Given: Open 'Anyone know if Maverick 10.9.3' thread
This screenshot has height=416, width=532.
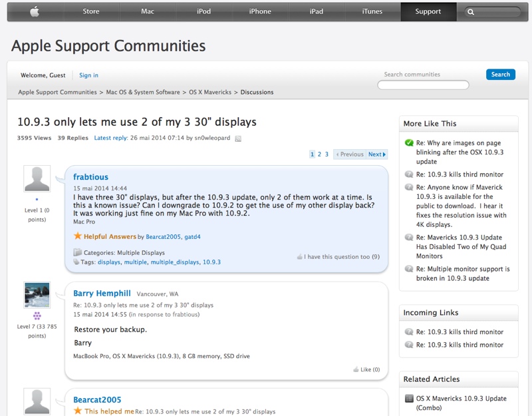Looking at the screenshot, I should click(461, 206).
